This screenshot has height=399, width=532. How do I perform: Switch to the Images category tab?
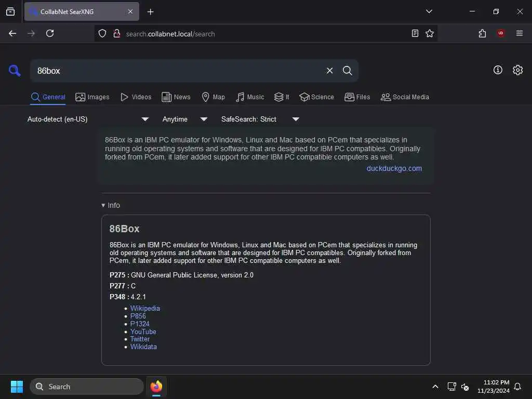tap(92, 97)
